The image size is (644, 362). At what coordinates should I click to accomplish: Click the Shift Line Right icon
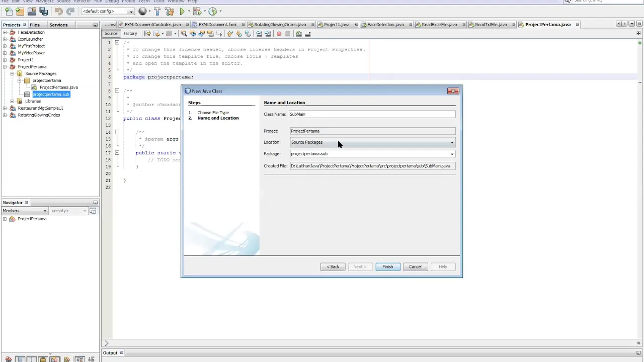[268, 34]
